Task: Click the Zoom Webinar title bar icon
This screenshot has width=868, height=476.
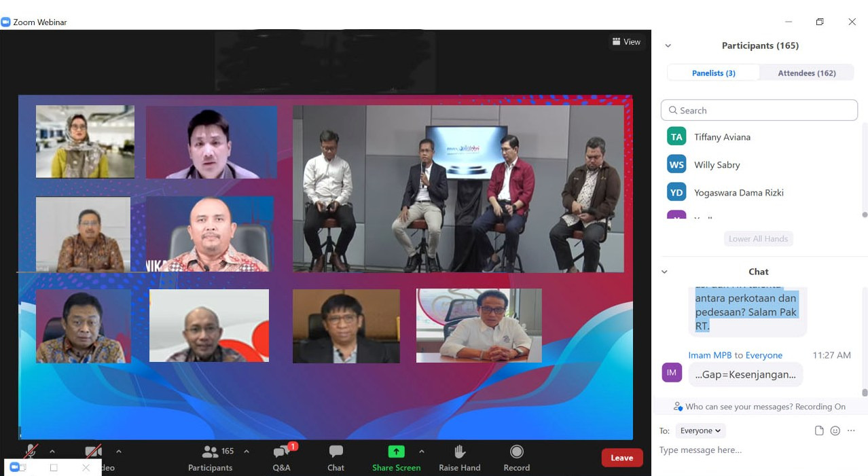Action: (x=6, y=22)
